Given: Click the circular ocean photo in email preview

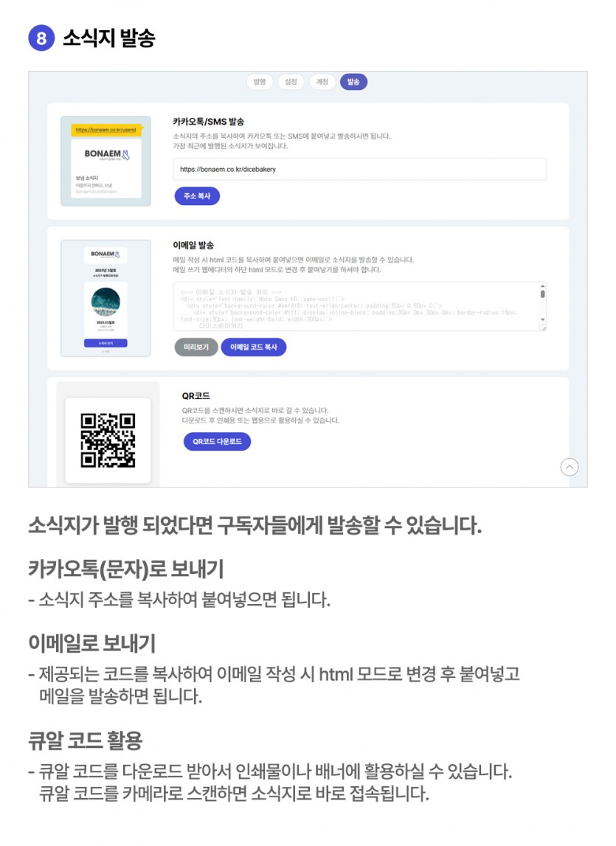Looking at the screenshot, I should click(x=105, y=302).
